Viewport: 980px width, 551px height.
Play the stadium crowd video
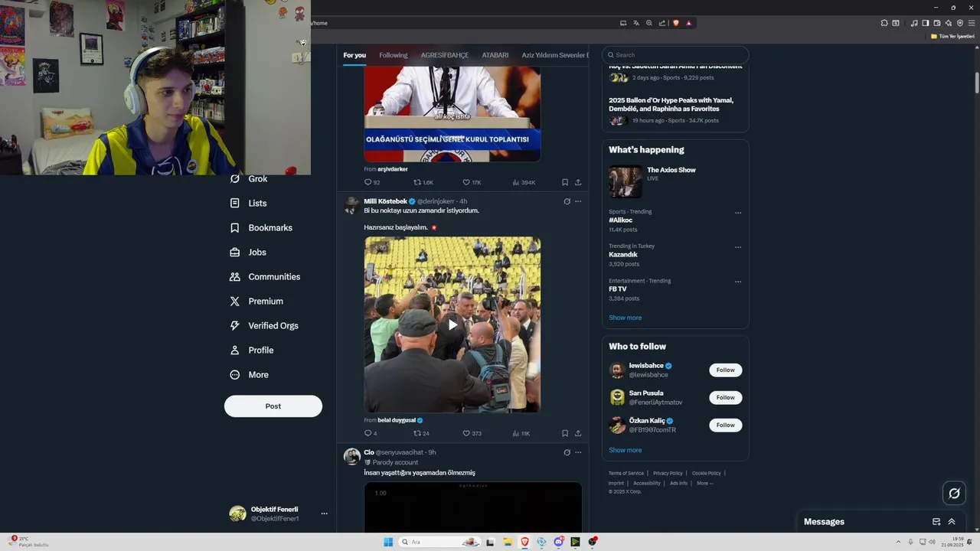452,324
